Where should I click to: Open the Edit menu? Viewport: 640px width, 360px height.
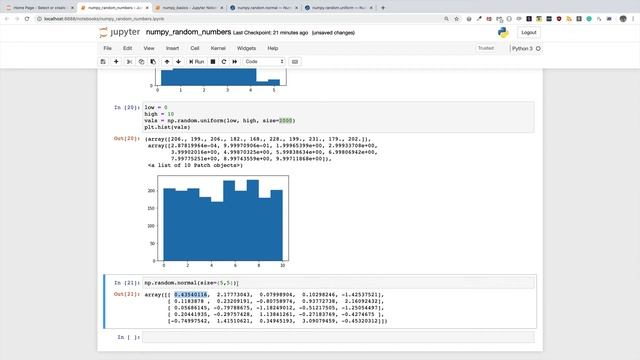pos(127,48)
